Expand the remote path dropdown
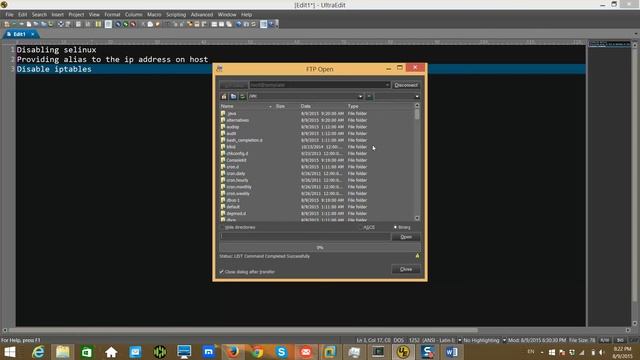This screenshot has width=640, height=360. [360, 97]
